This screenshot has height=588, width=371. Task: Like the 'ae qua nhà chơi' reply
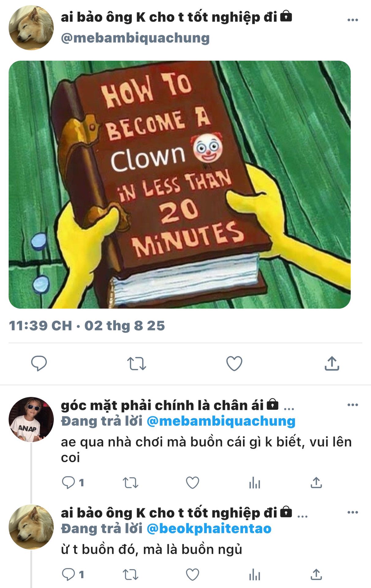coord(193,483)
